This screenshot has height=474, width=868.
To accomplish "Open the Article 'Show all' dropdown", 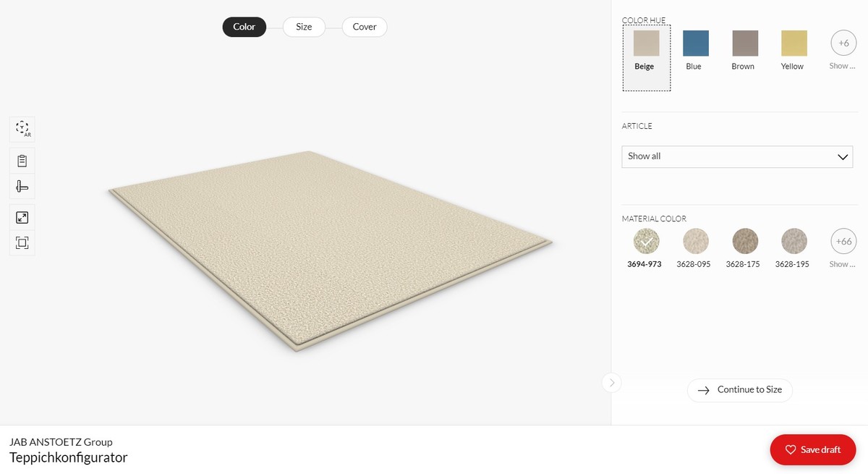I will [x=737, y=156].
